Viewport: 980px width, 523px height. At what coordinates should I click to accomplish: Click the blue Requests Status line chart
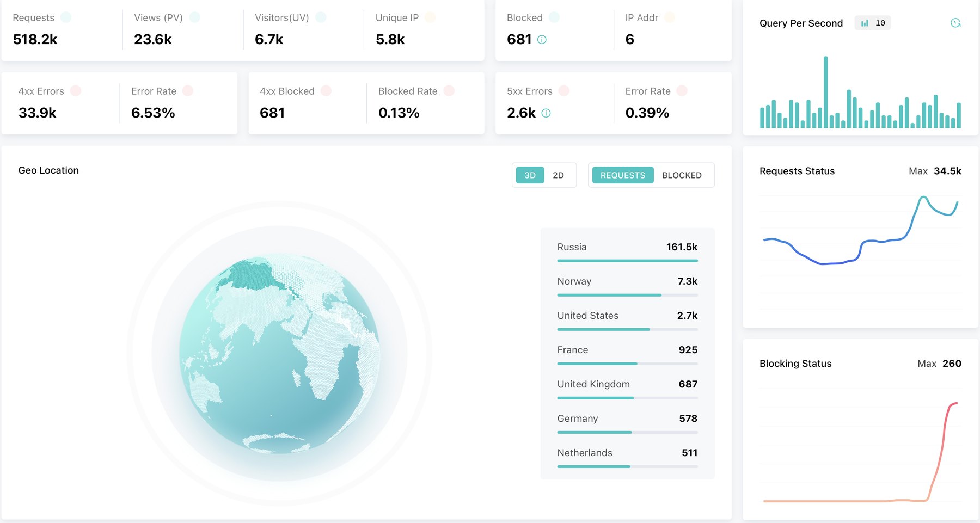tap(861, 230)
